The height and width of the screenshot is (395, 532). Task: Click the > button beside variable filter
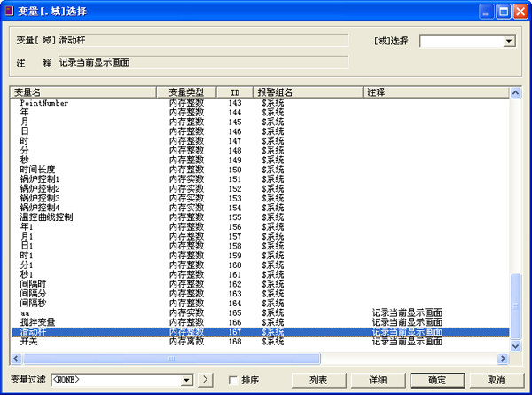[x=206, y=380]
